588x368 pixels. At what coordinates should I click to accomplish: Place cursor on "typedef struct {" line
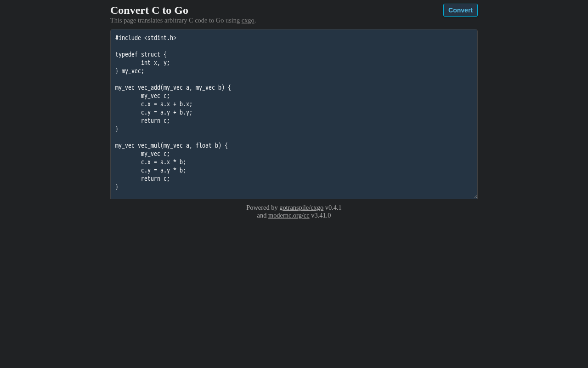[x=141, y=54]
